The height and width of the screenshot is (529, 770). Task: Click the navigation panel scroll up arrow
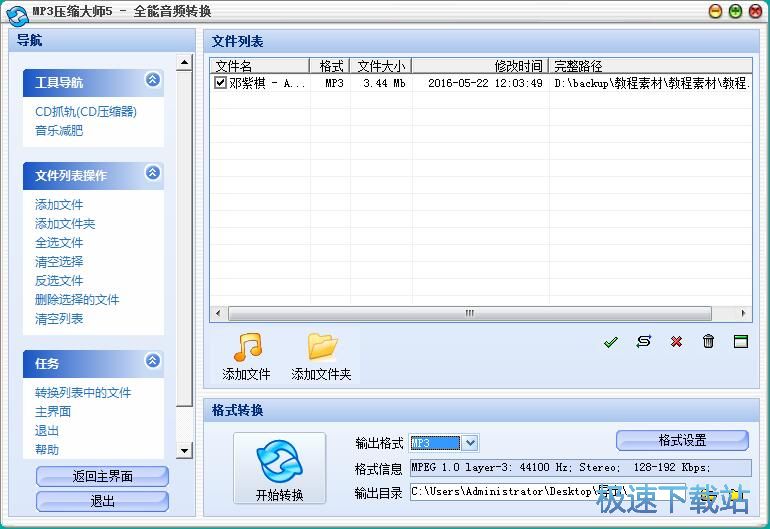[184, 62]
